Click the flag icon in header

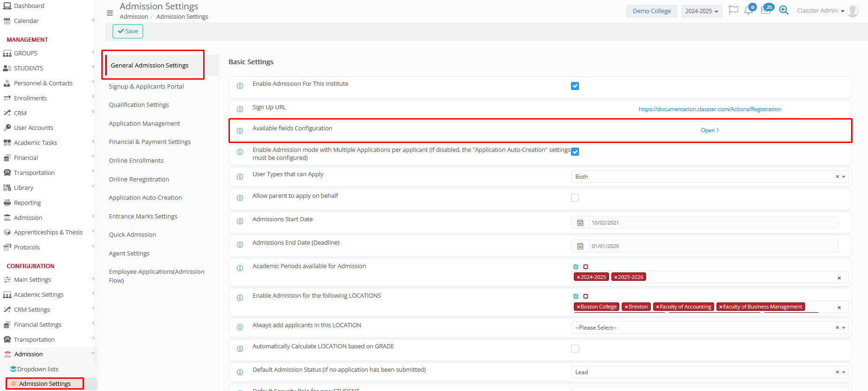point(733,10)
